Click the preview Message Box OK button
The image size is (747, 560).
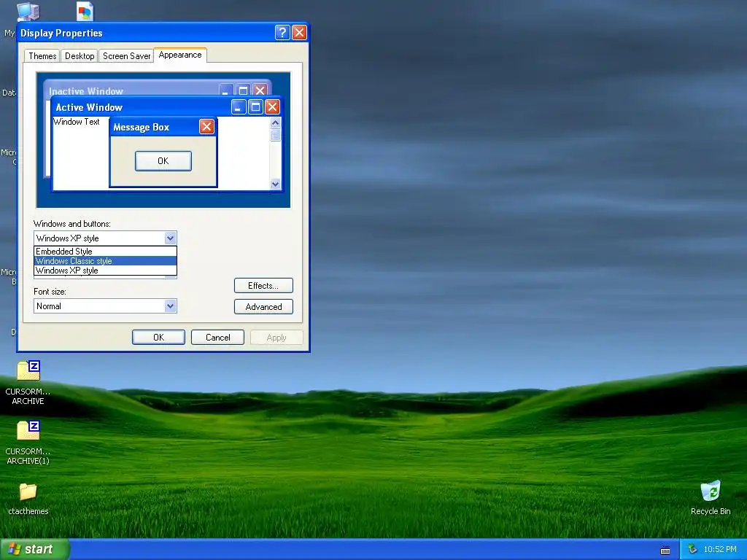point(163,161)
